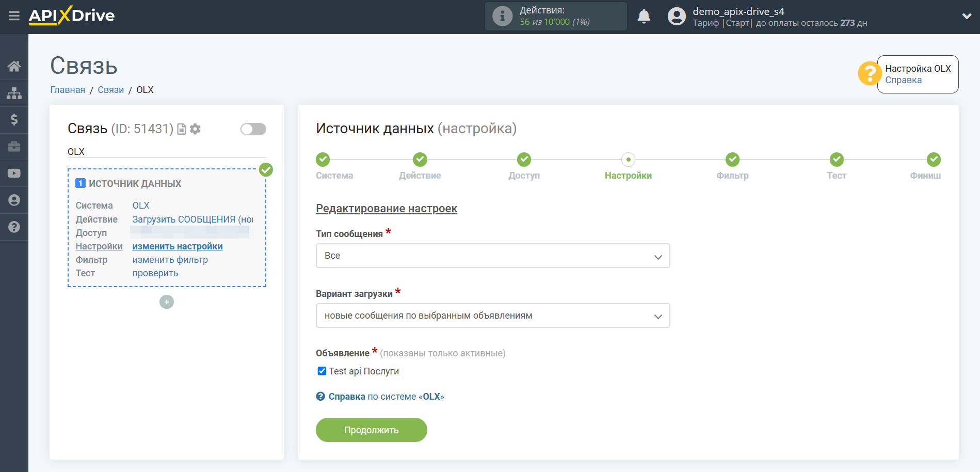Go to the Настройки step
The image size is (980, 472).
628,160
